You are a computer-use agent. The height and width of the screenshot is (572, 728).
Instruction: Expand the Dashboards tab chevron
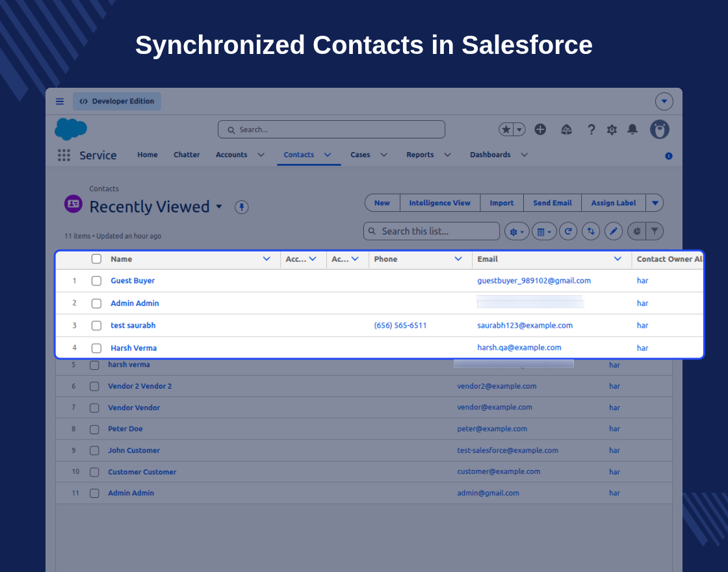click(x=524, y=155)
